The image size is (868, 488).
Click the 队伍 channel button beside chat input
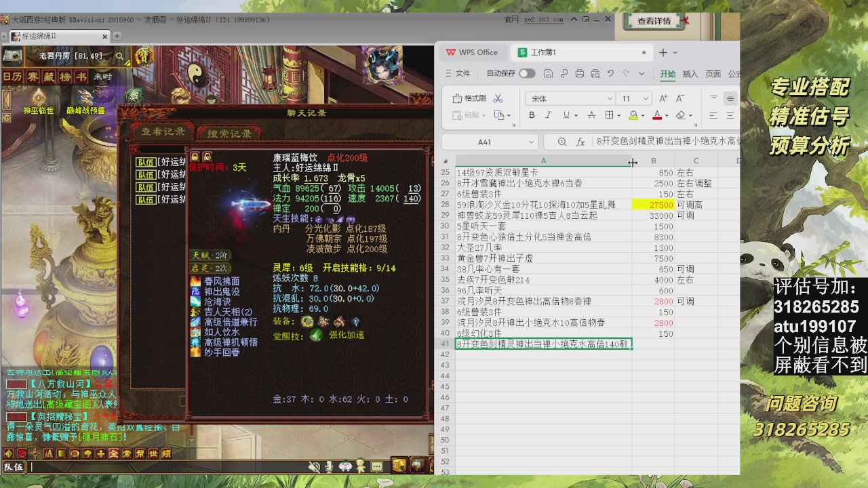[x=14, y=467]
